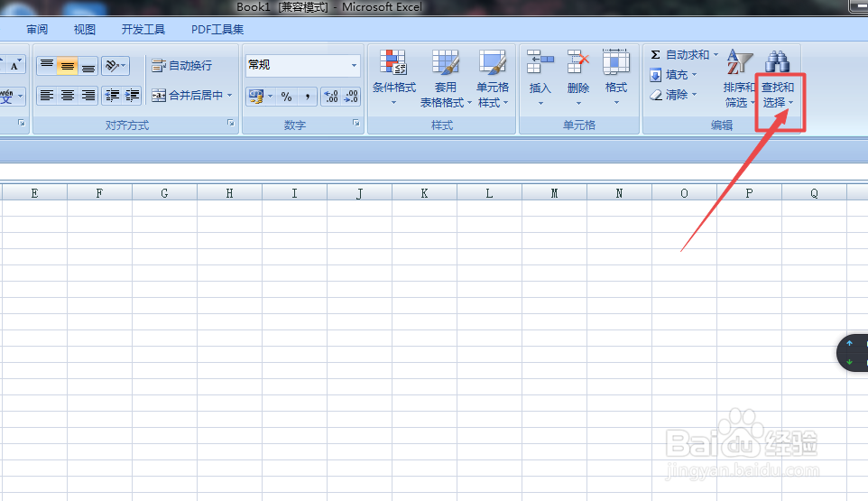
Task: Click the shrink font size icon
Action: point(15,65)
